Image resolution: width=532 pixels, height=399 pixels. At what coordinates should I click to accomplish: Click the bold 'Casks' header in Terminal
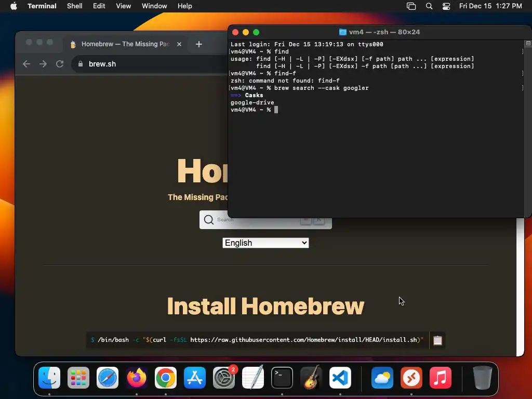(254, 96)
